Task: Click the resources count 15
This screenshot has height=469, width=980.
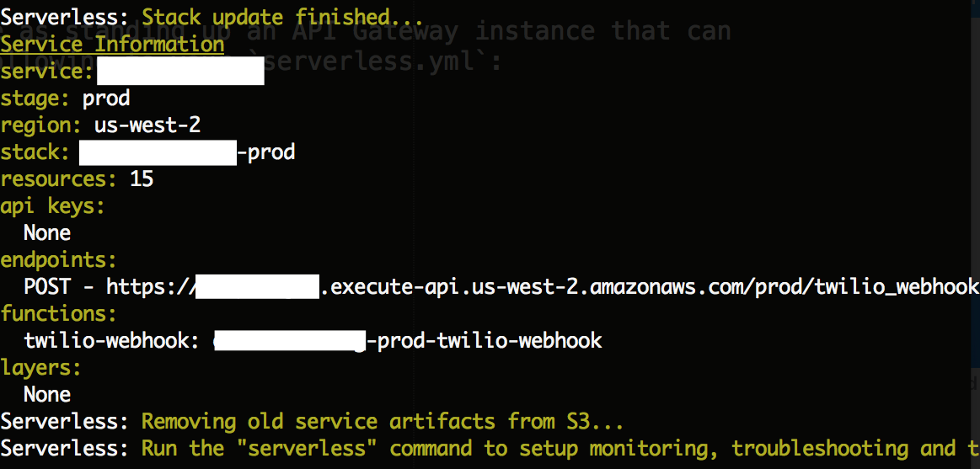Action: tap(142, 179)
